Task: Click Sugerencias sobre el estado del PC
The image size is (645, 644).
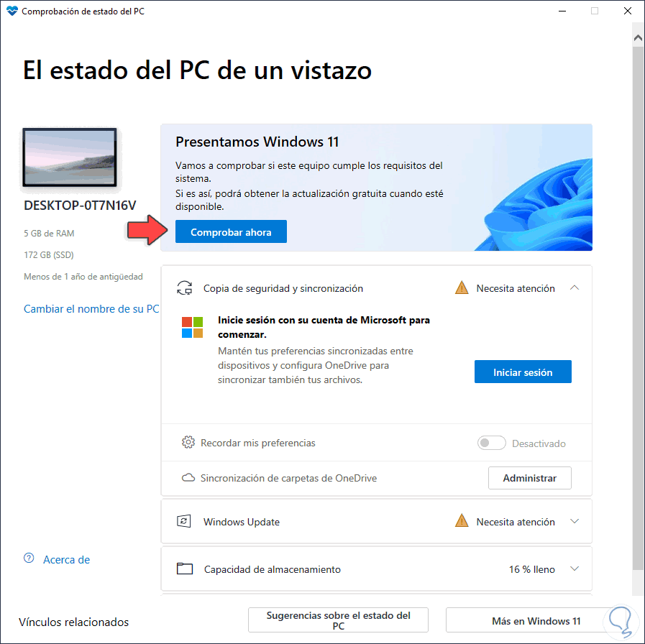Action: pos(338,620)
